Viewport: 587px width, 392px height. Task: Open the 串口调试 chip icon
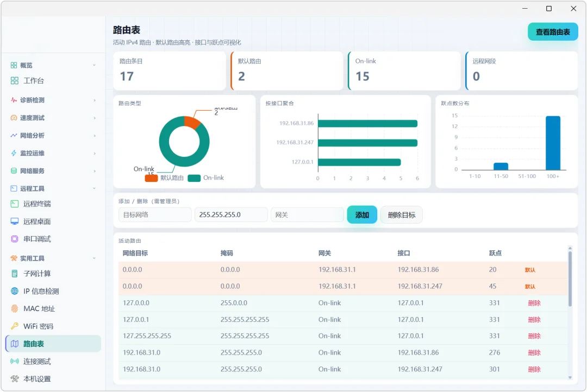pos(15,239)
